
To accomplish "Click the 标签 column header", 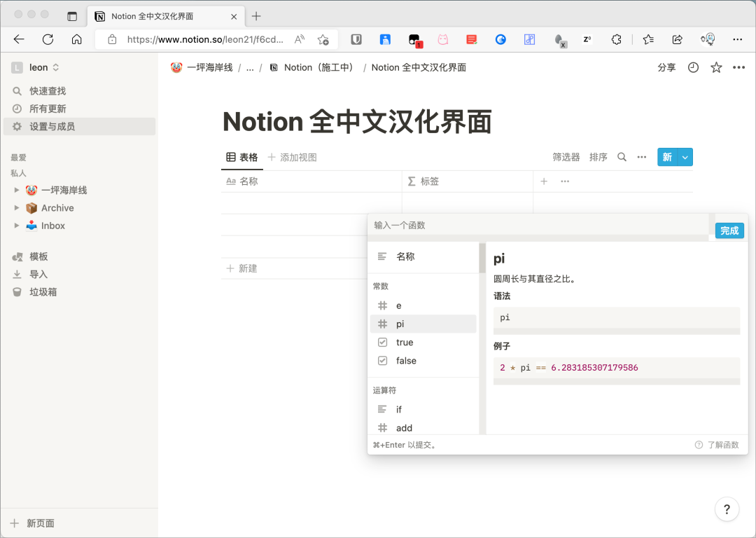I will click(x=468, y=181).
